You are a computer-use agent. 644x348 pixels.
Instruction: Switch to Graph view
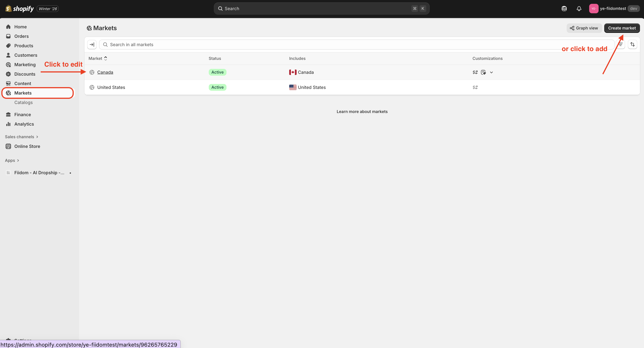584,28
